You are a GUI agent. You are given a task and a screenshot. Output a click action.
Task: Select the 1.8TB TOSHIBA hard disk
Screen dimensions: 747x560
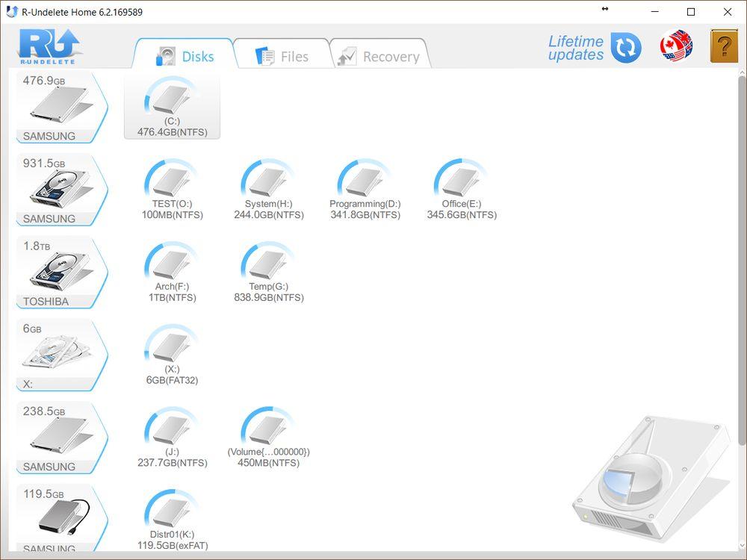(62, 273)
